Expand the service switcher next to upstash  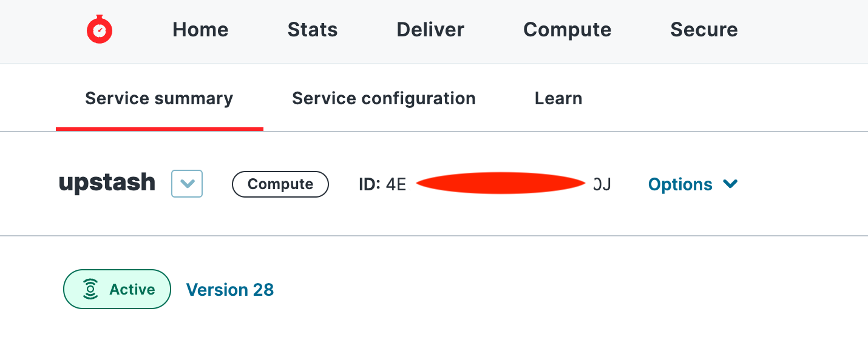(187, 184)
